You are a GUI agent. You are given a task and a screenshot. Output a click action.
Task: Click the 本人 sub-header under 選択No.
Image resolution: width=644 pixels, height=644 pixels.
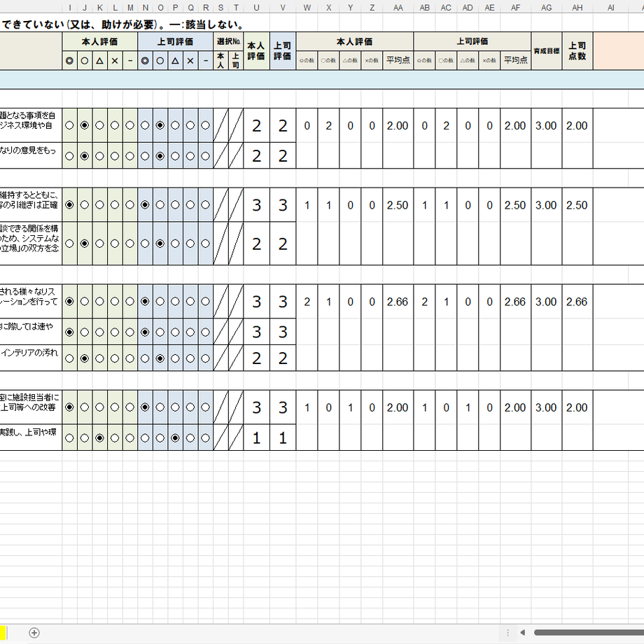click(220, 60)
